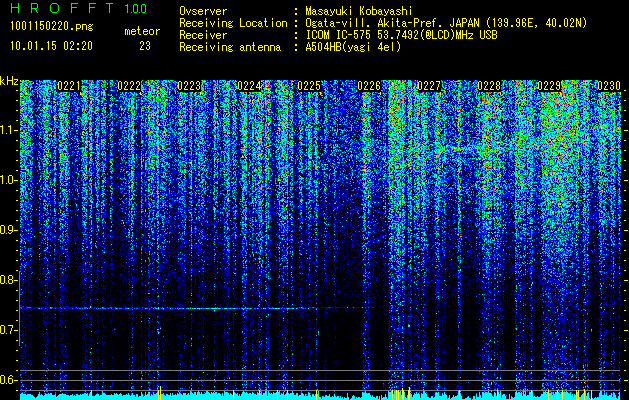Select the filename 1001150220.png
This screenshot has height=400, width=629.
click(52, 27)
